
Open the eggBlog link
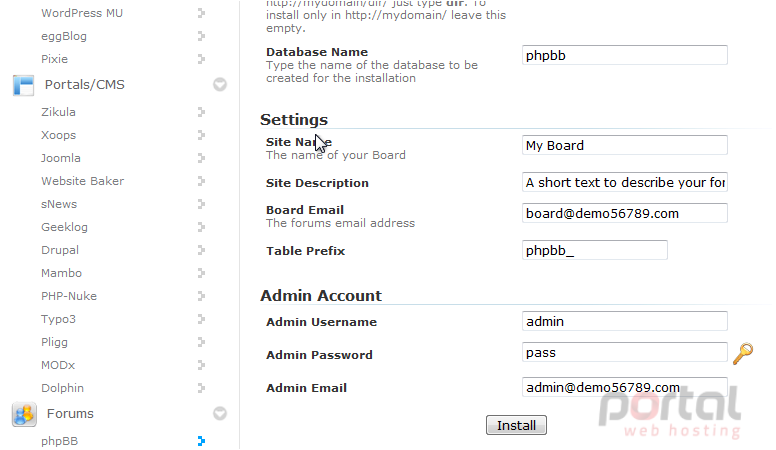(x=64, y=36)
